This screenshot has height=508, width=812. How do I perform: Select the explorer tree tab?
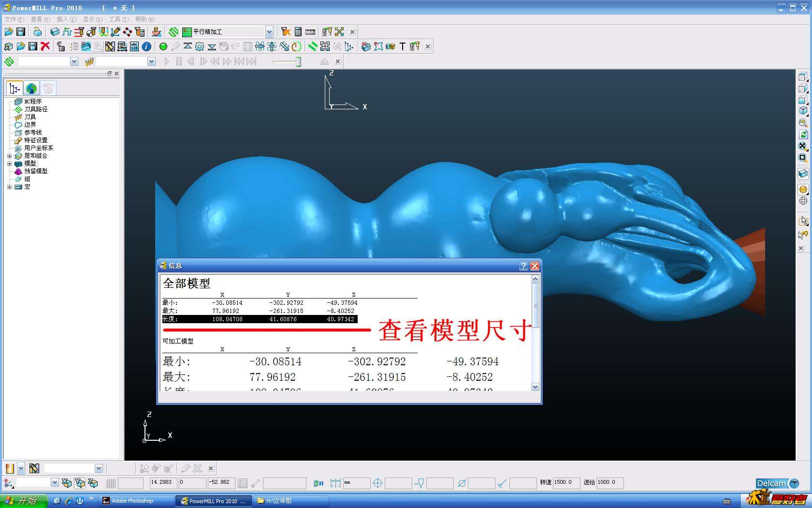point(15,89)
